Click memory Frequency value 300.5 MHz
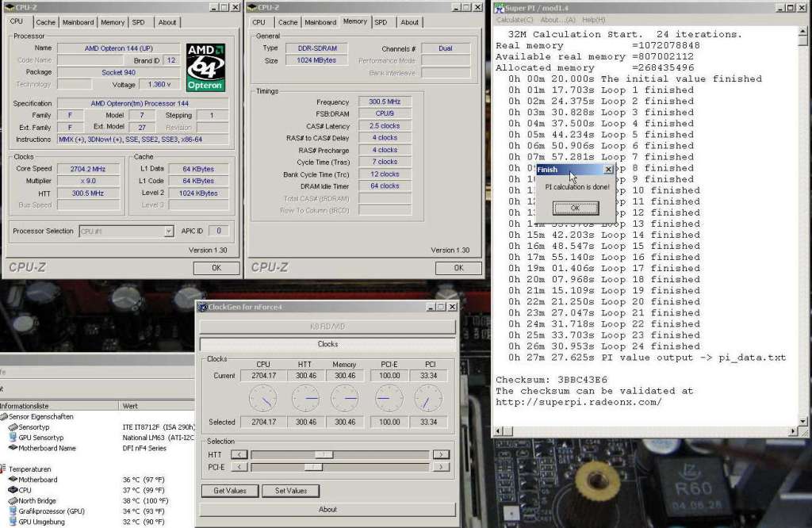812x528 pixels. (385, 102)
